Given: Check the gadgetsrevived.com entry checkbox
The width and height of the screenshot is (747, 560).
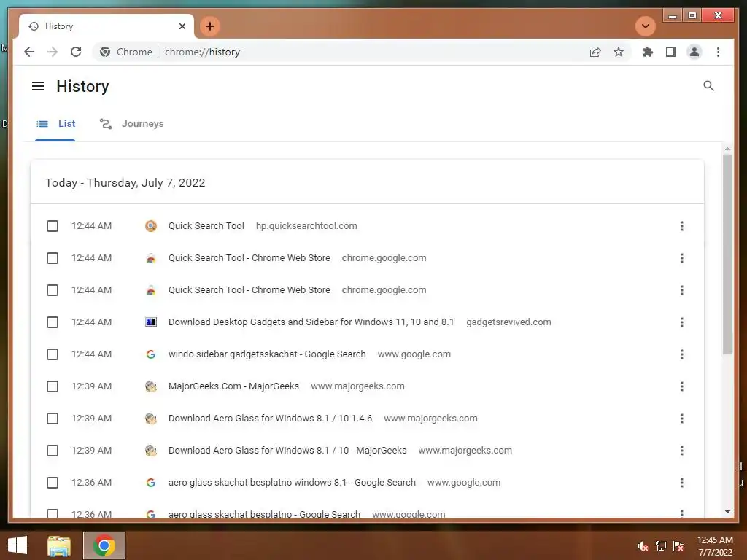Looking at the screenshot, I should coord(53,322).
